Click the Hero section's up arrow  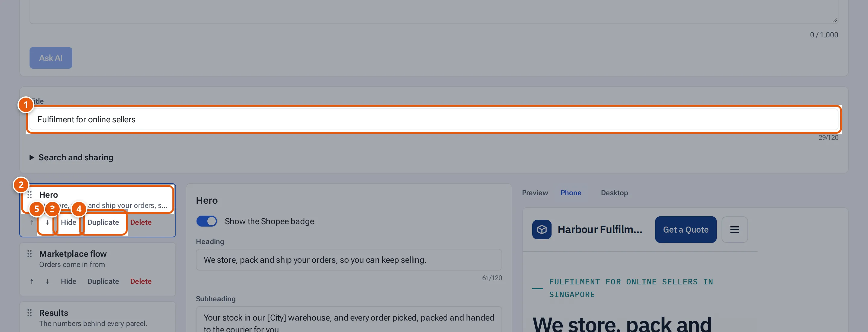tap(32, 222)
